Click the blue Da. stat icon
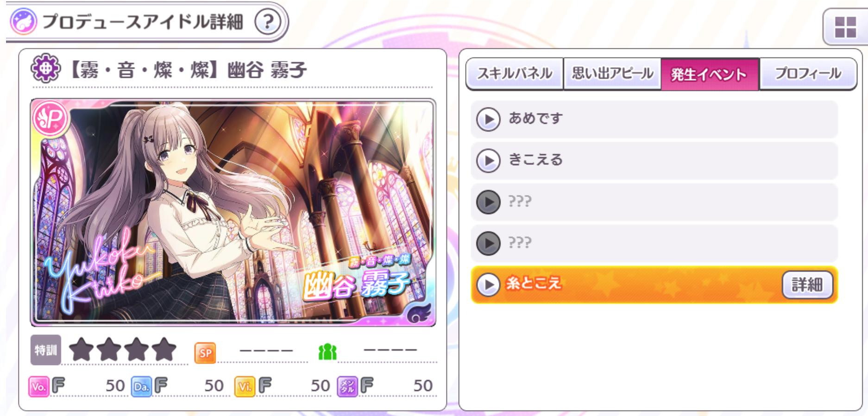The width and height of the screenshot is (868, 416). pyautogui.click(x=141, y=386)
